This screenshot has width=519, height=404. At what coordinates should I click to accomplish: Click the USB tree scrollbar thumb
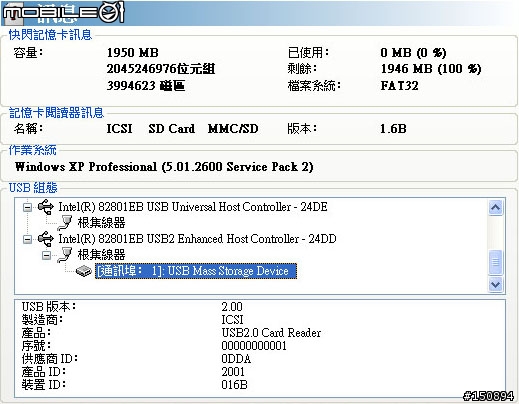(x=495, y=262)
